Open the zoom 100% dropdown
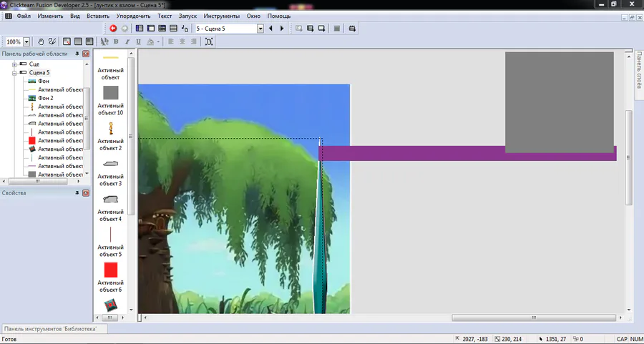This screenshot has height=344, width=644. tap(26, 42)
